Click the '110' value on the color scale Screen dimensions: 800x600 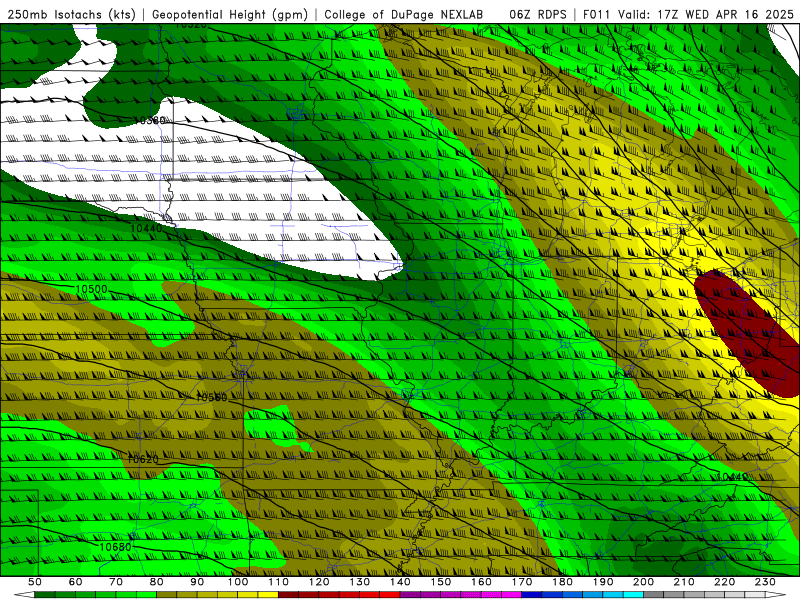click(279, 582)
